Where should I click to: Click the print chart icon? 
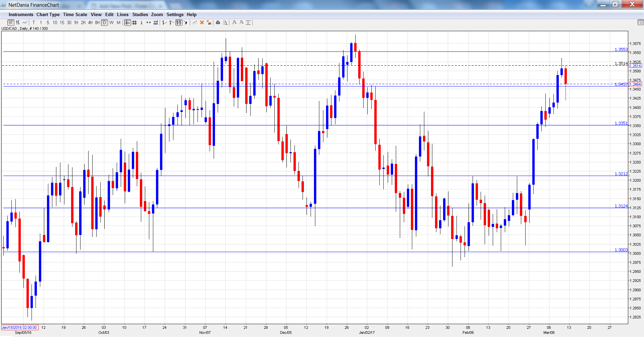[218, 23]
